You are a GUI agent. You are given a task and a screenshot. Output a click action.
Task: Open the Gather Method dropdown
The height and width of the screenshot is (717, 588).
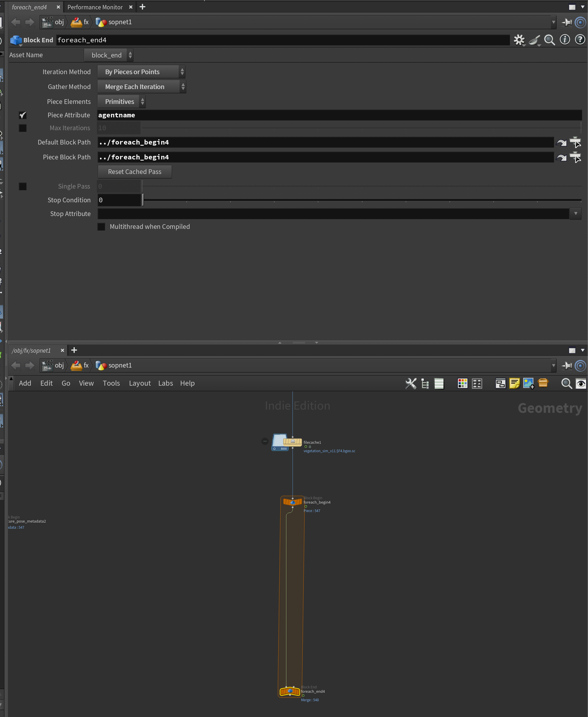(x=142, y=87)
